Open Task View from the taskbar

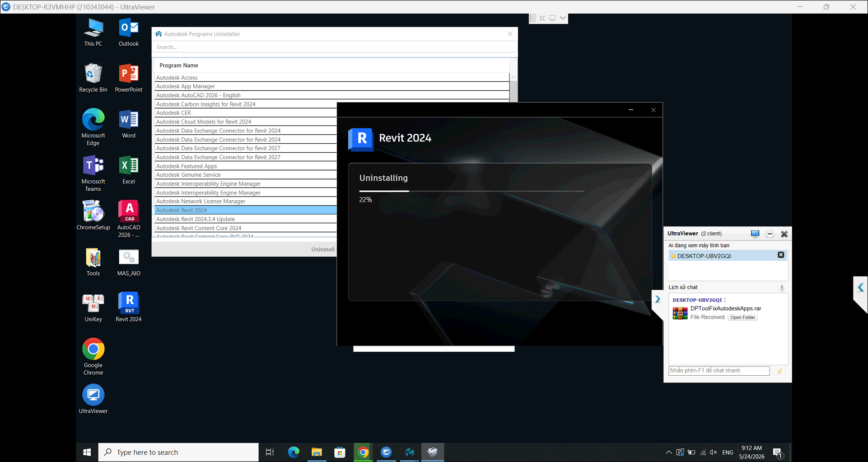270,452
